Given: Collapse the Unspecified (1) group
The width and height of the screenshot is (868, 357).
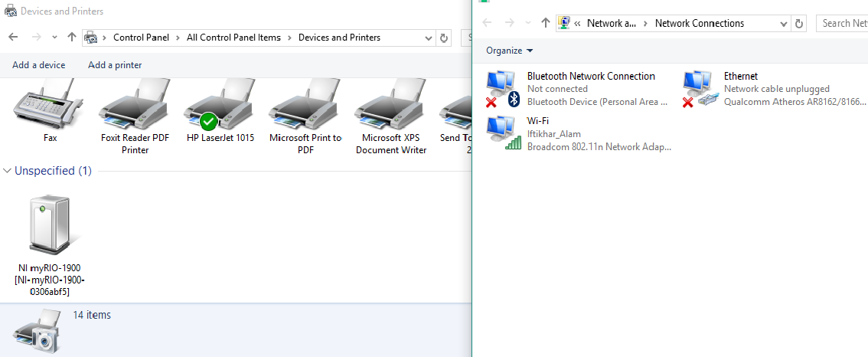Looking at the screenshot, I should [x=7, y=171].
